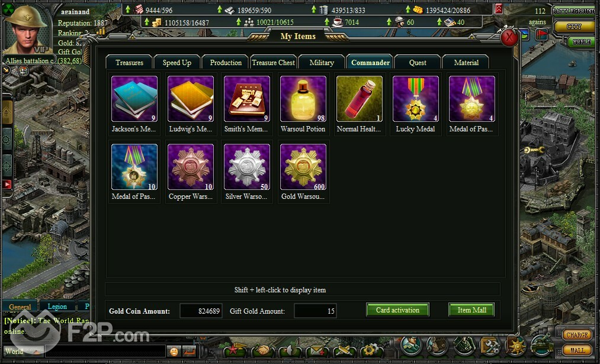Viewport: 600px width, 364px height.
Task: Click the Card activation button
Action: [397, 310]
